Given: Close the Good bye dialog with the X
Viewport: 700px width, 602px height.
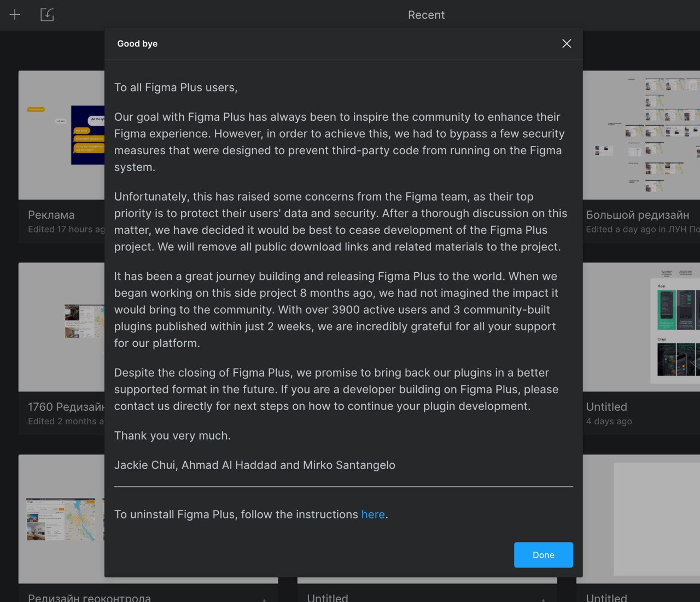Looking at the screenshot, I should coord(567,43).
